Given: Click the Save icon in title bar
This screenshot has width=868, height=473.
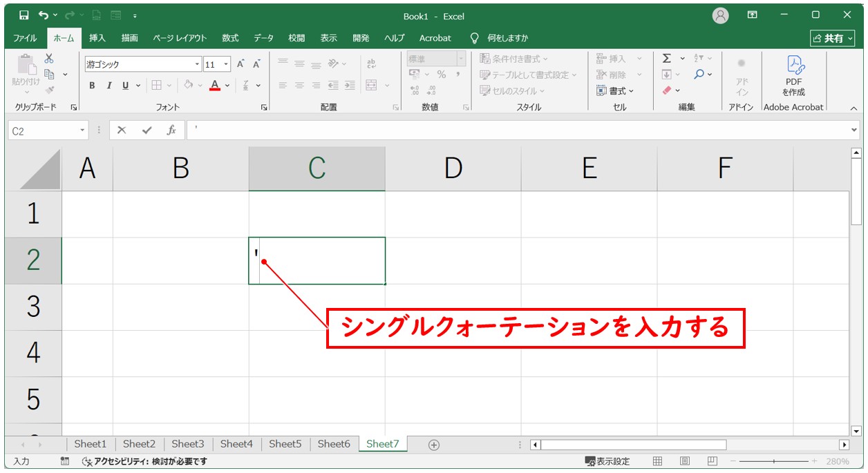Looking at the screenshot, I should pyautogui.click(x=24, y=15).
